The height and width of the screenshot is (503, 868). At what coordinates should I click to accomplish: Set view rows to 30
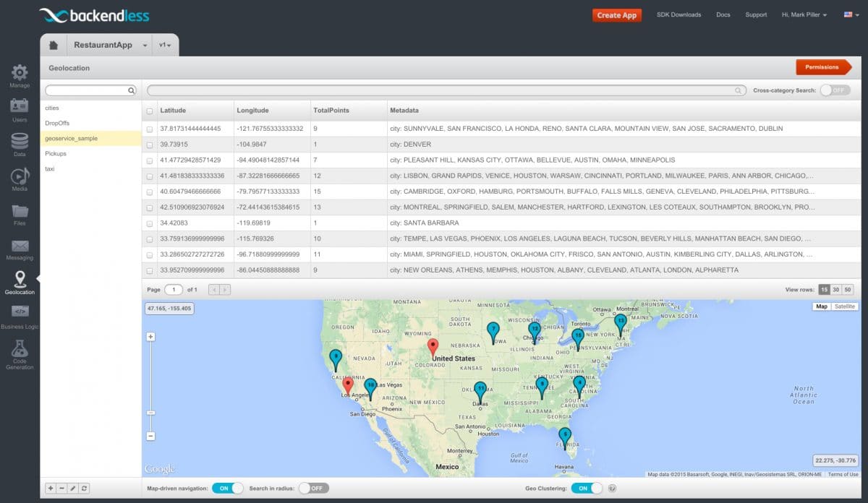836,289
